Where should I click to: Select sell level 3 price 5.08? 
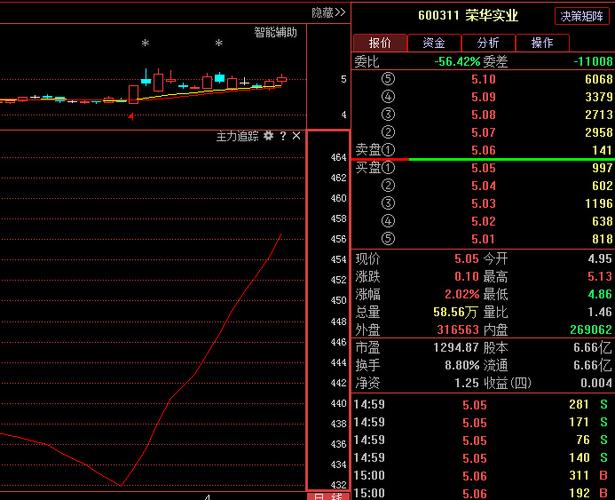[483, 115]
